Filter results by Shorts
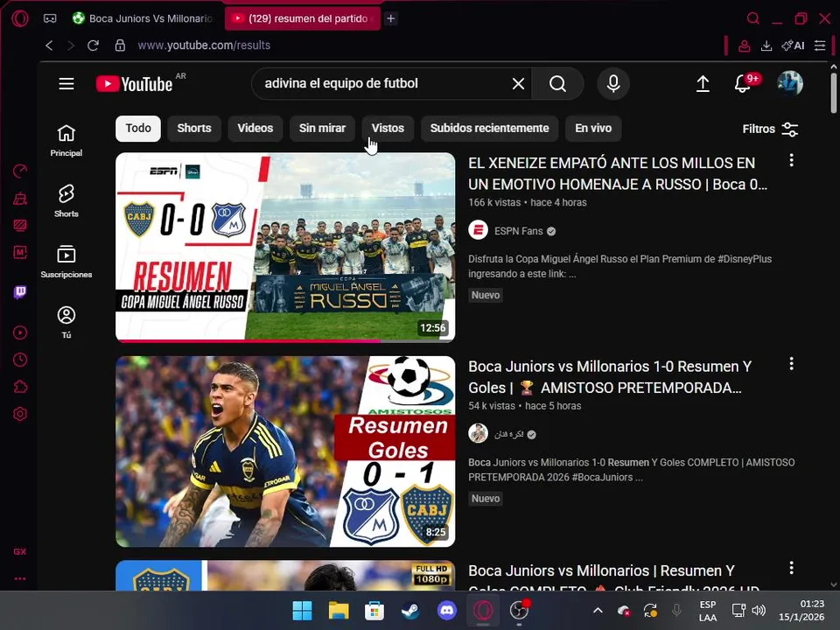Viewport: 840px width, 630px height. pos(194,129)
